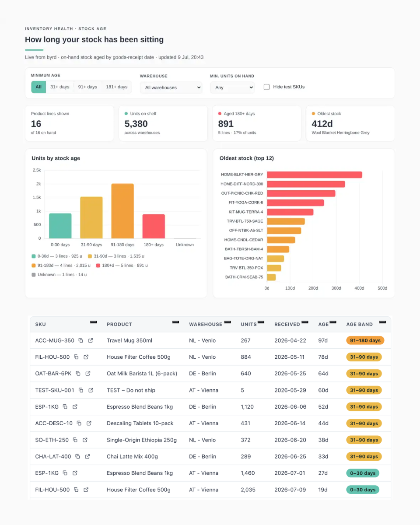Open external link for ESP-1KG Berlin row
This screenshot has width=420, height=525.
coord(75,407)
